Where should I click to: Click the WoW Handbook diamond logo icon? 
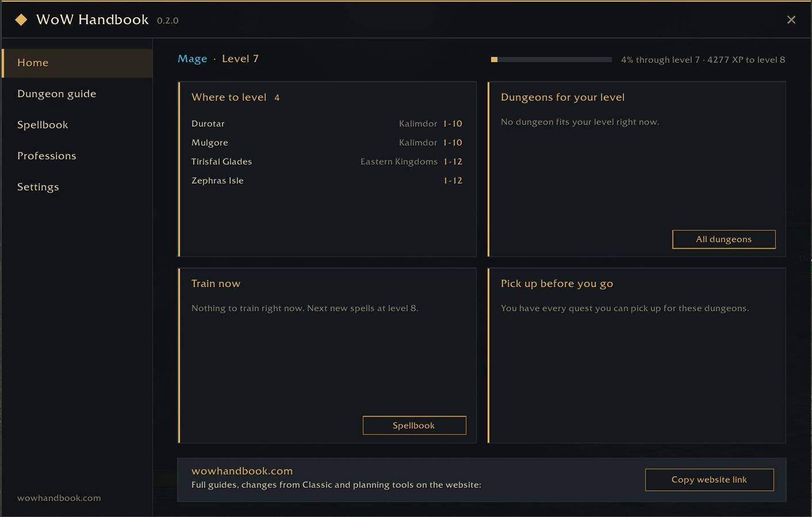[x=21, y=20]
